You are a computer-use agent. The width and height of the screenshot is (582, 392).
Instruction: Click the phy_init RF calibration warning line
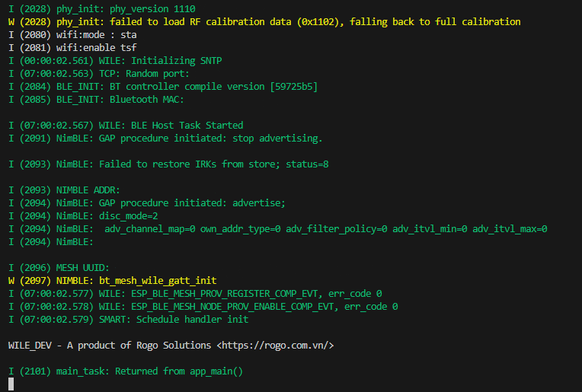pyautogui.click(x=264, y=22)
